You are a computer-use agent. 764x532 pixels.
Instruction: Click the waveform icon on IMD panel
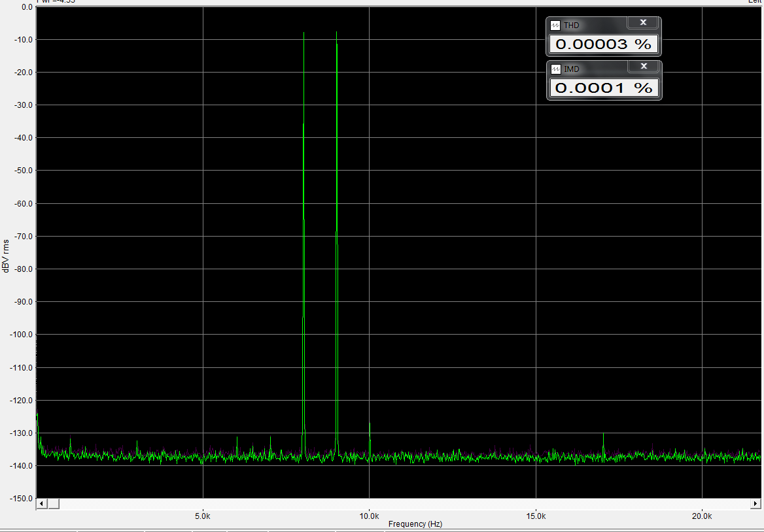coord(555,69)
